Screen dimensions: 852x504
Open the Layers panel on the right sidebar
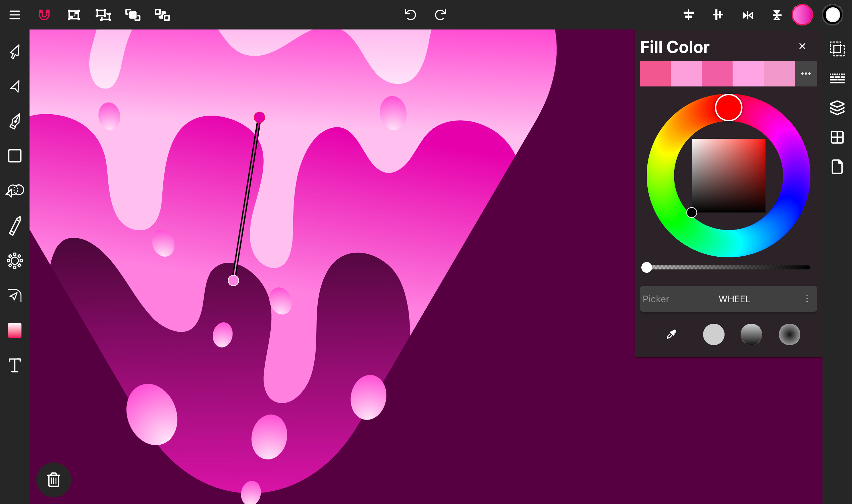[x=837, y=108]
